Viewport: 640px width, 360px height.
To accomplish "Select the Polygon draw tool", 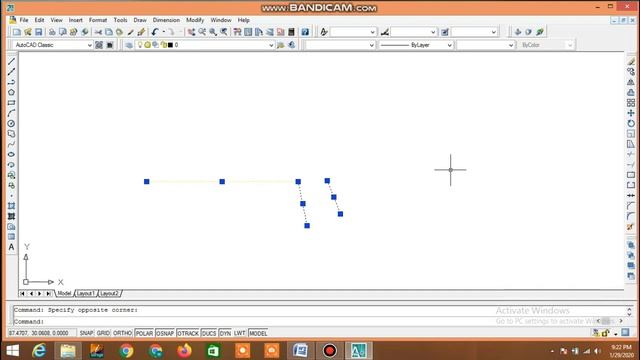I will click(x=11, y=92).
